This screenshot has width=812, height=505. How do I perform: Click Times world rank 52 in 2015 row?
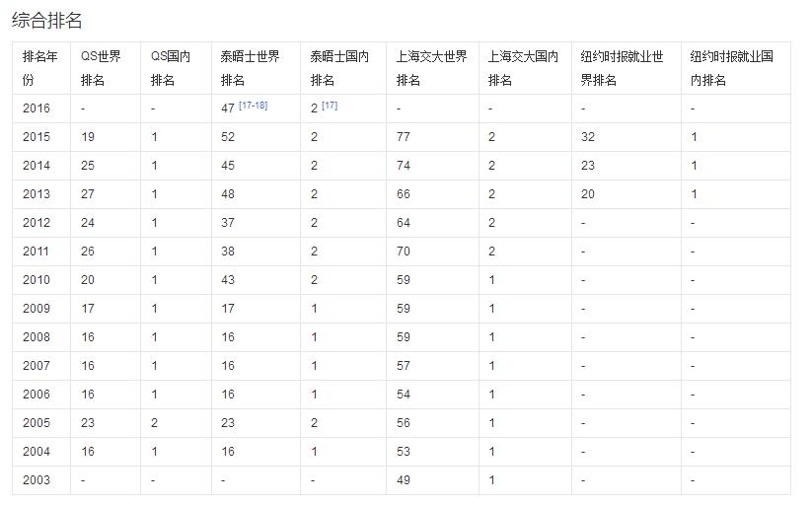(x=228, y=137)
